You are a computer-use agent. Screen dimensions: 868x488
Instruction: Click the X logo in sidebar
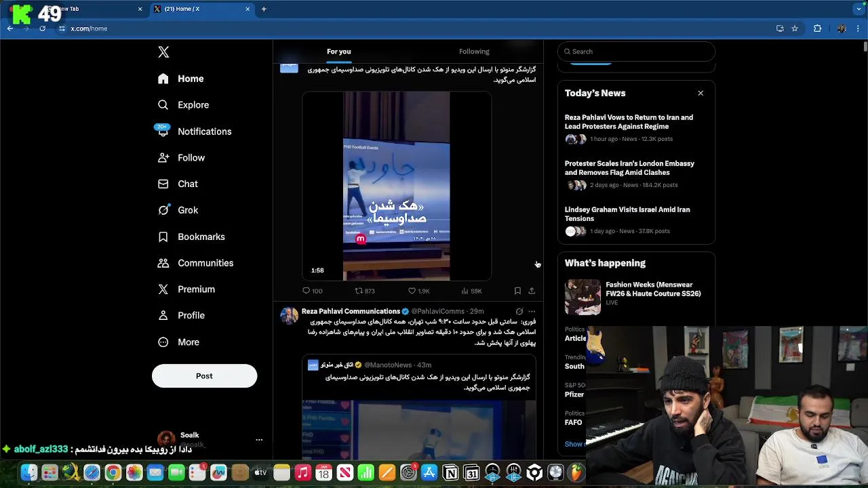(163, 52)
